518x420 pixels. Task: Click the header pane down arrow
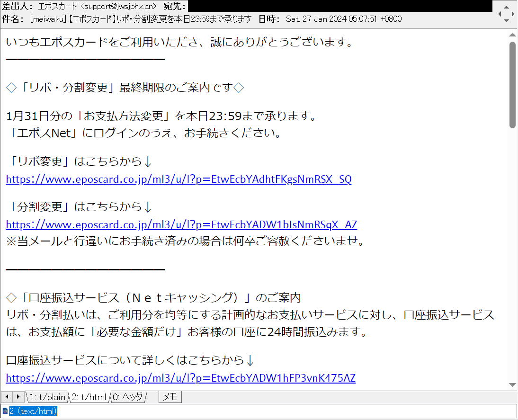(506, 21)
